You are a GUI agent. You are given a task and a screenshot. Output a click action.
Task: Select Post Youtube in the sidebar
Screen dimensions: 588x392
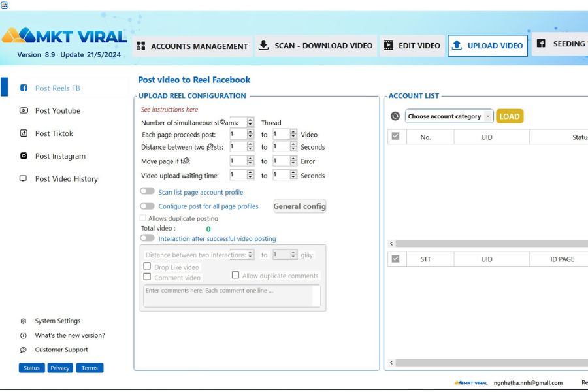click(x=57, y=110)
